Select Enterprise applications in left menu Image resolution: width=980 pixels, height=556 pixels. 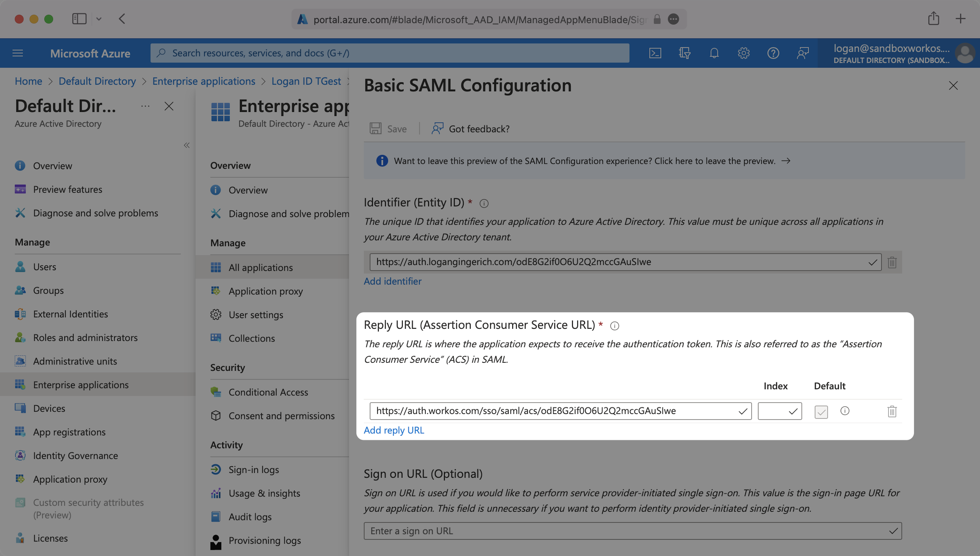coord(81,385)
